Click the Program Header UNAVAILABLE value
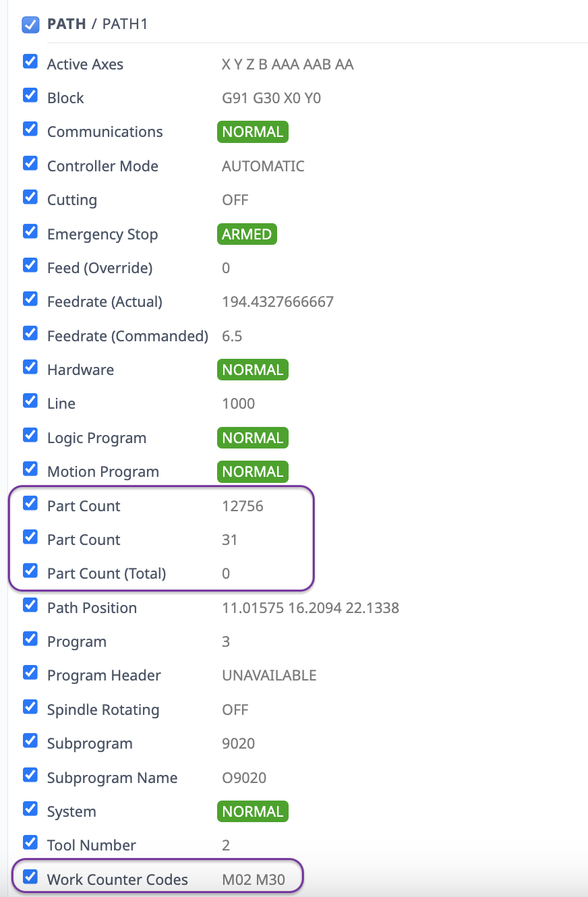 [269, 675]
